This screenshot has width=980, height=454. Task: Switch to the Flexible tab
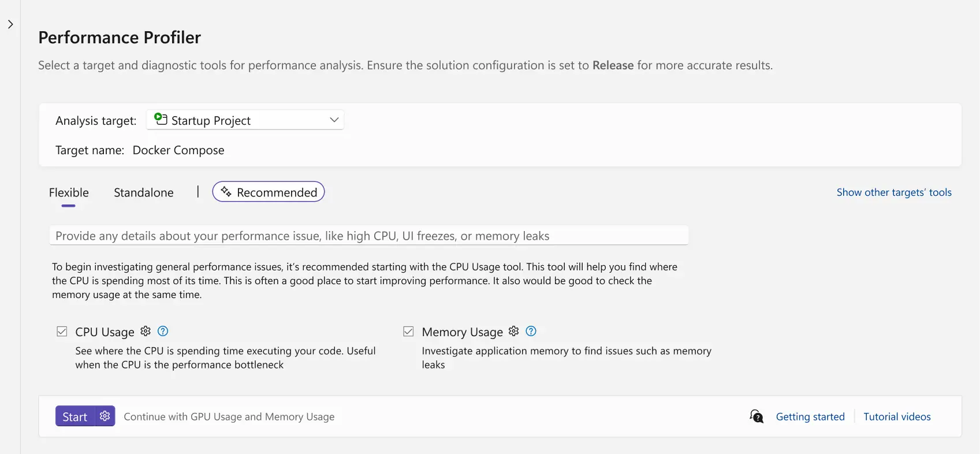(x=69, y=192)
